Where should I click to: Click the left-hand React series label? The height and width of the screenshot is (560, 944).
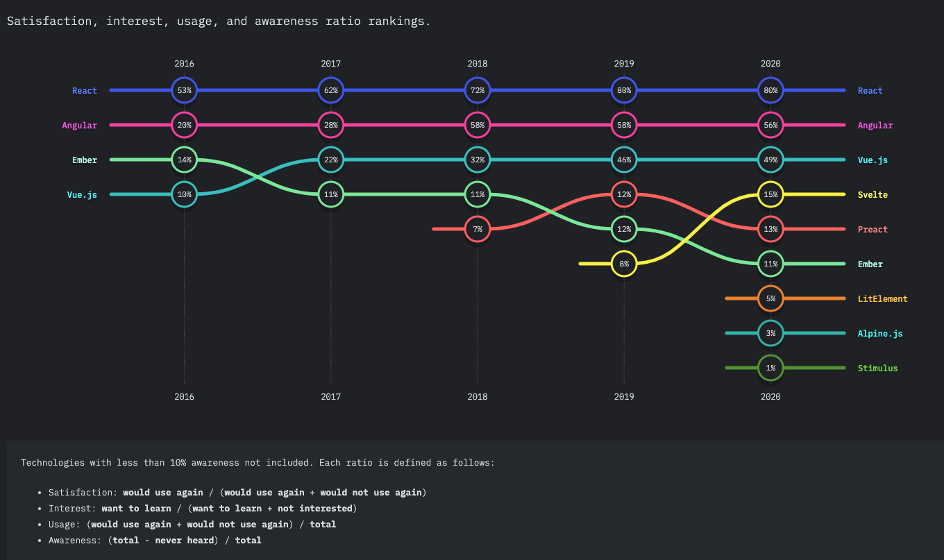[x=85, y=91]
